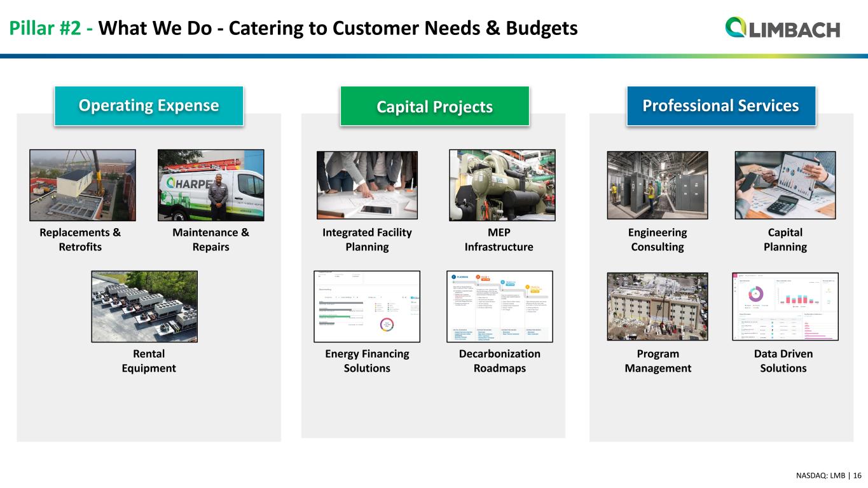Image resolution: width=868 pixels, height=488 pixels.
Task: Click the NASDAQ: LMB page number footer
Action: (828, 475)
